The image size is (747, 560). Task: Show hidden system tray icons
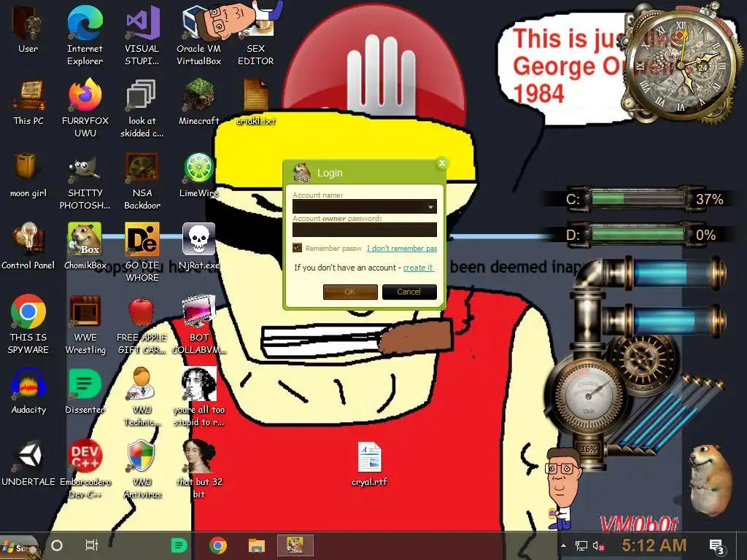[x=564, y=545]
